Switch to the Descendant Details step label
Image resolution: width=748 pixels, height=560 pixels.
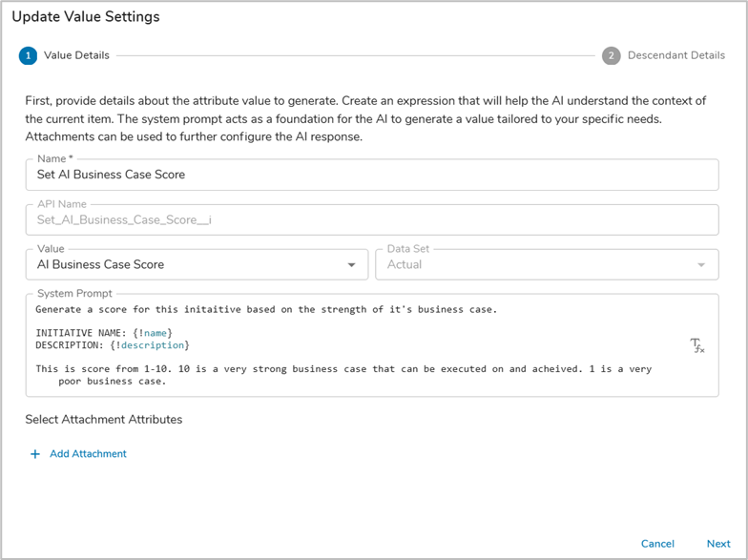(675, 55)
